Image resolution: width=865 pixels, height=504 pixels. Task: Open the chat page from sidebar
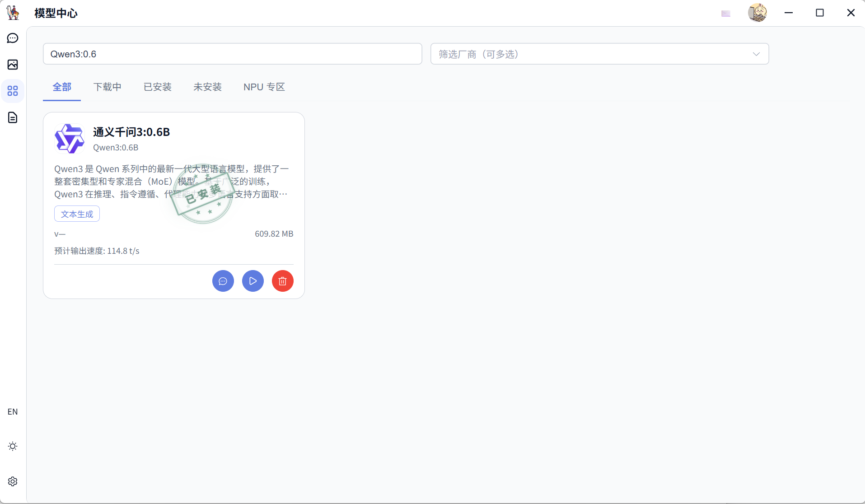[x=13, y=38]
